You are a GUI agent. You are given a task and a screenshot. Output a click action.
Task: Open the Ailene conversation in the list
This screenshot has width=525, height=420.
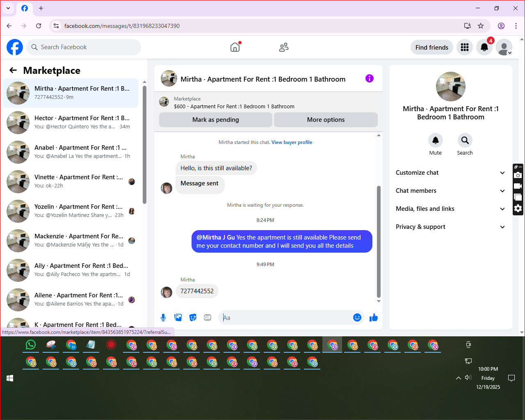pyautogui.click(x=71, y=300)
